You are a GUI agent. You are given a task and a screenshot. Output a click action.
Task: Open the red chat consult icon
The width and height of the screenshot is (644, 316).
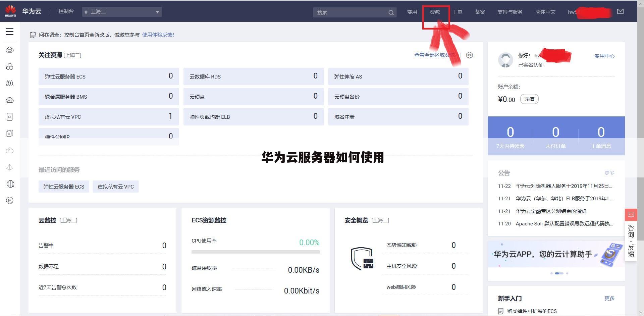click(x=631, y=215)
